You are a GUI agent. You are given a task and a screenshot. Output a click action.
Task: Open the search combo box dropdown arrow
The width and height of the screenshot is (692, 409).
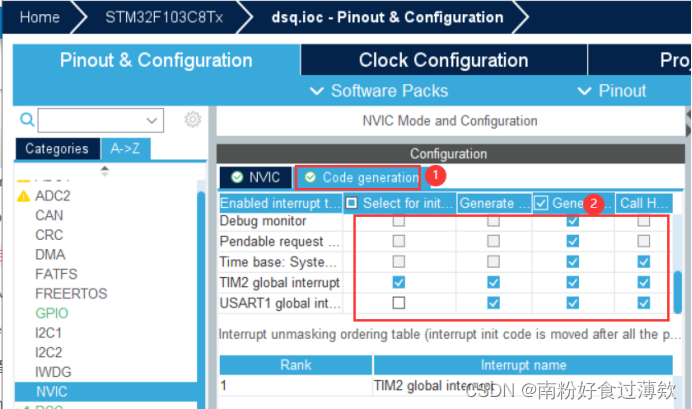pos(151,120)
